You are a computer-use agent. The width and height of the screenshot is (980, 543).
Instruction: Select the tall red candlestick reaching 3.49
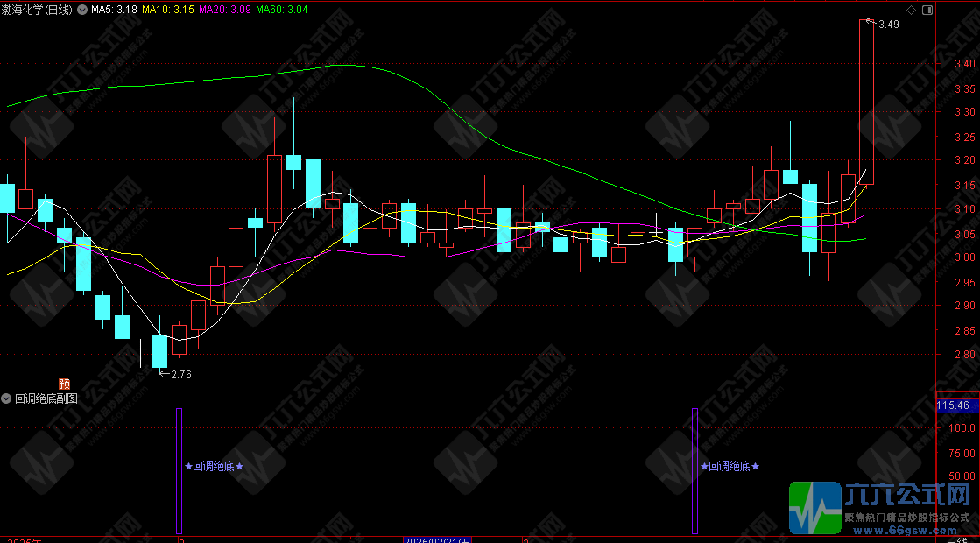(866, 102)
